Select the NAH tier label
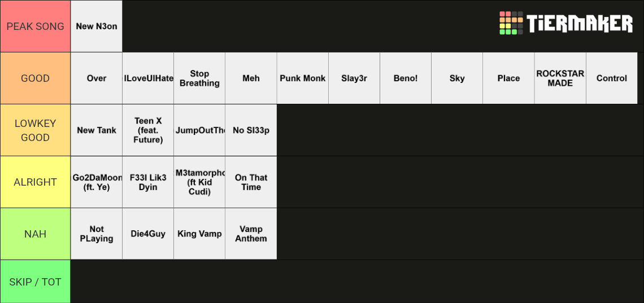 [36, 234]
